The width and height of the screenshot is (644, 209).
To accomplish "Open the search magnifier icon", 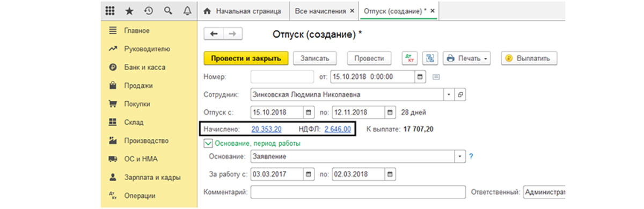I will [x=168, y=11].
